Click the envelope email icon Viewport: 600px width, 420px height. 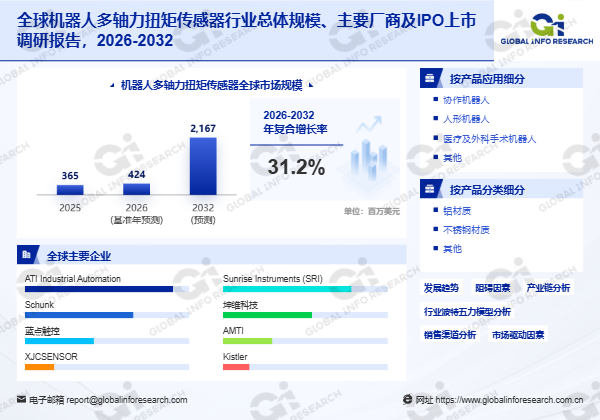pos(21,399)
